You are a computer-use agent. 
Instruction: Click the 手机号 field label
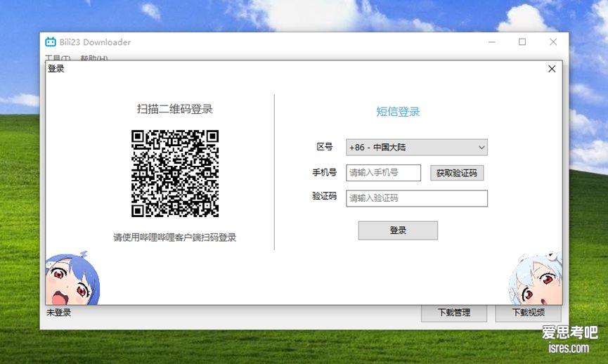(324, 172)
